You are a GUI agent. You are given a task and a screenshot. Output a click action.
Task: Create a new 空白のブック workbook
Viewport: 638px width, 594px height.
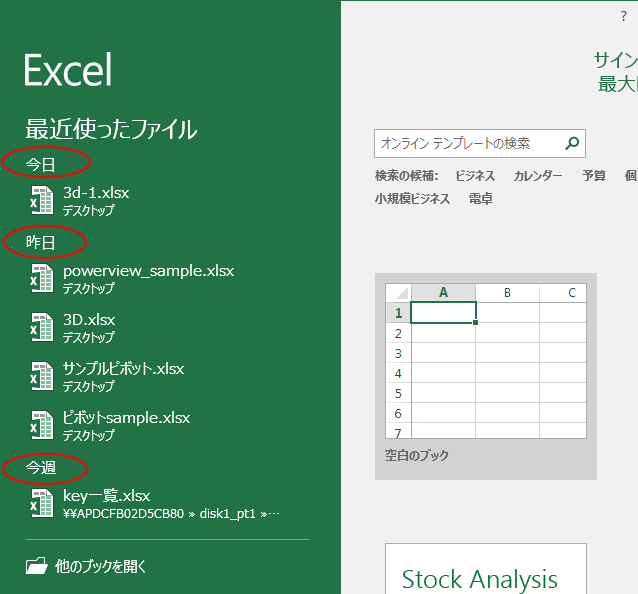pos(486,376)
